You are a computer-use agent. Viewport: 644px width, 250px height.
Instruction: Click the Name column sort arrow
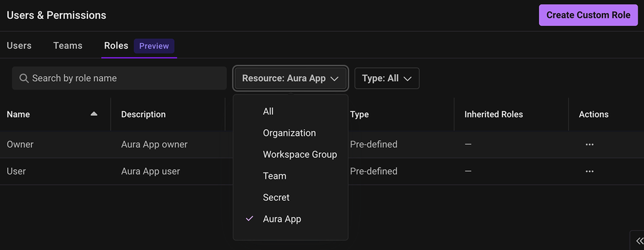[94, 114]
